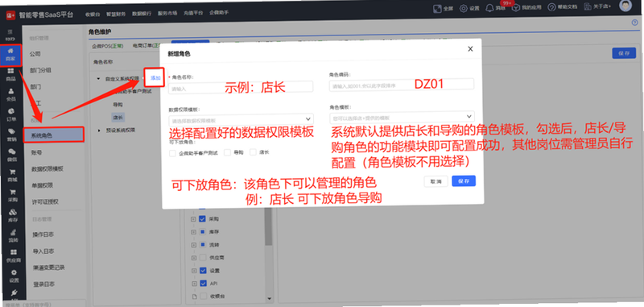Open the 会员 sidebar icon
Image resolution: width=644 pixels, height=307 pixels.
point(11,91)
